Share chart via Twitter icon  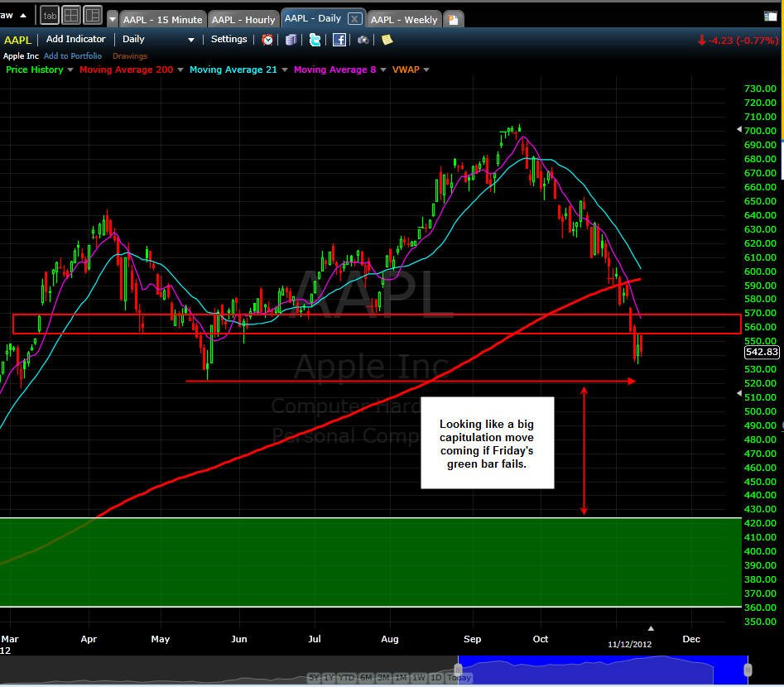[x=315, y=40]
